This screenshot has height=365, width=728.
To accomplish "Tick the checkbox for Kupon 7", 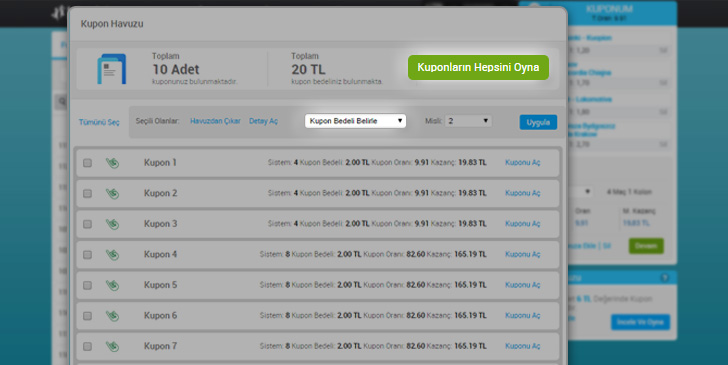I will click(x=87, y=346).
